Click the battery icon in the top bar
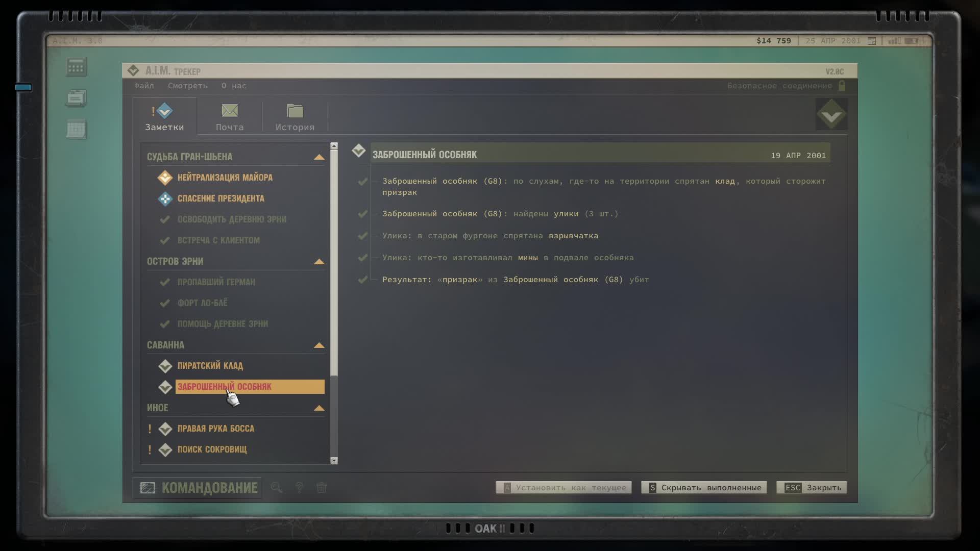 (x=912, y=41)
